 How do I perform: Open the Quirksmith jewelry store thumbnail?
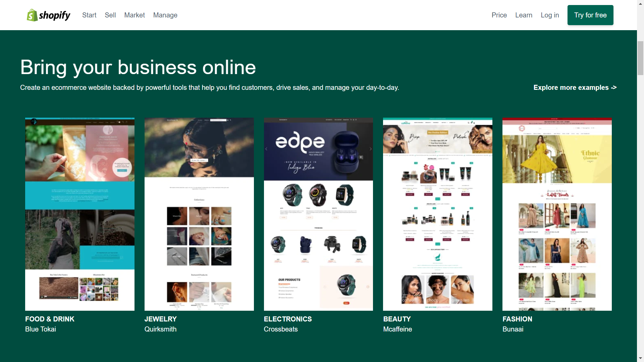(x=199, y=214)
